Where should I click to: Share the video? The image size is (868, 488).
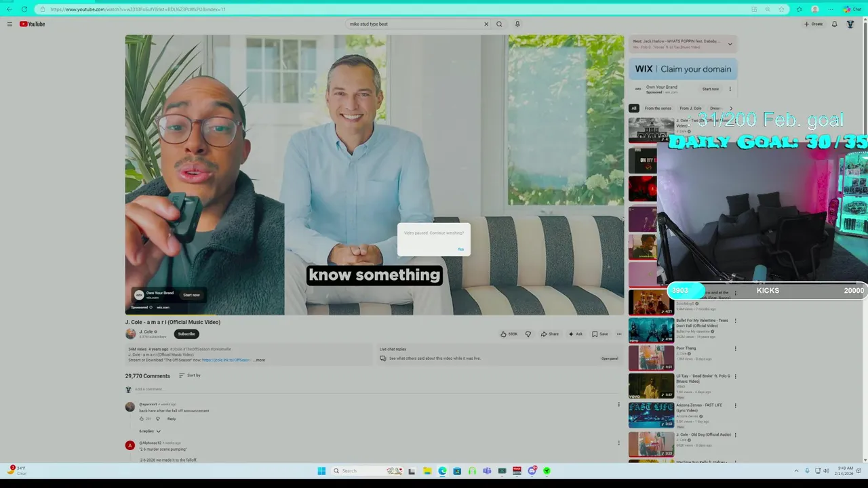(550, 334)
